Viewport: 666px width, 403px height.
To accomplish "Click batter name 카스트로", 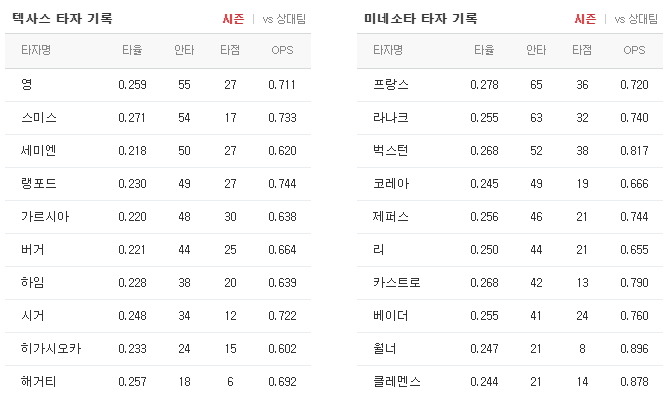I will point(397,282).
